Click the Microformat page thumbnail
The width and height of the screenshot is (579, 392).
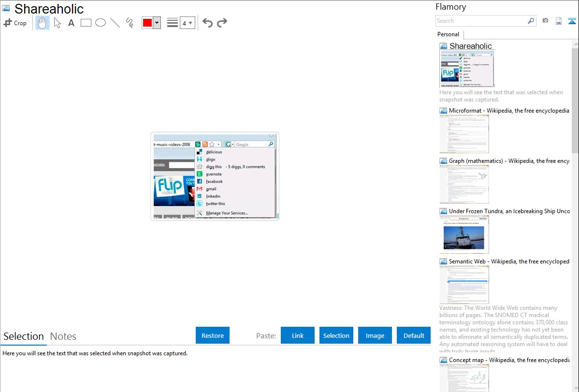pyautogui.click(x=464, y=134)
